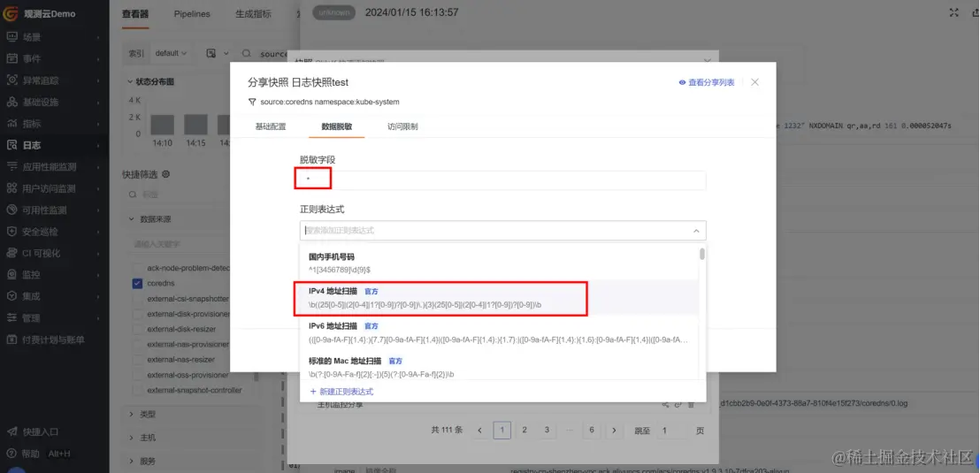The width and height of the screenshot is (980, 473).
Task: Check the external-snapshot-controller checkbox
Action: click(137, 390)
